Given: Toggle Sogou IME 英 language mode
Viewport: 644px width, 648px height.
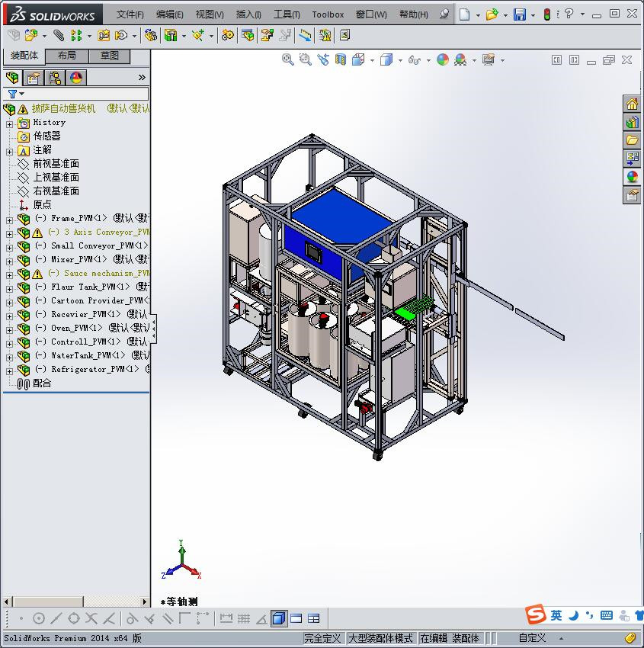Looking at the screenshot, I should click(556, 615).
